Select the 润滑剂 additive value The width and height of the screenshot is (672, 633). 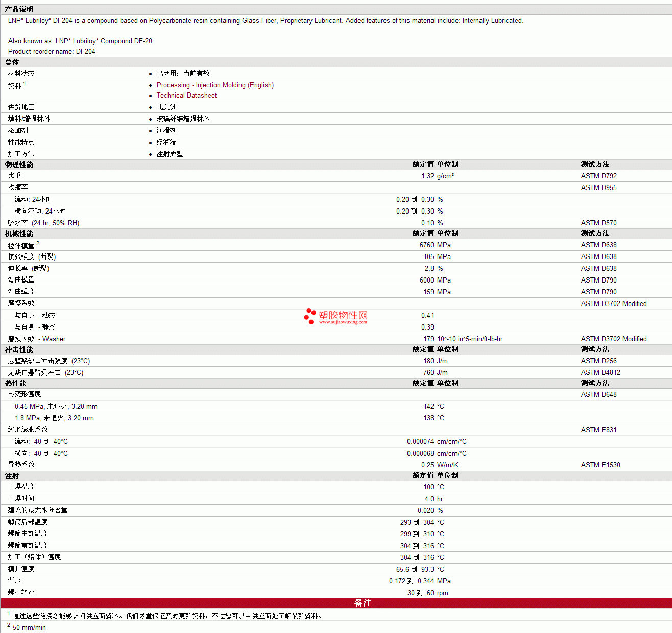pyautogui.click(x=166, y=131)
